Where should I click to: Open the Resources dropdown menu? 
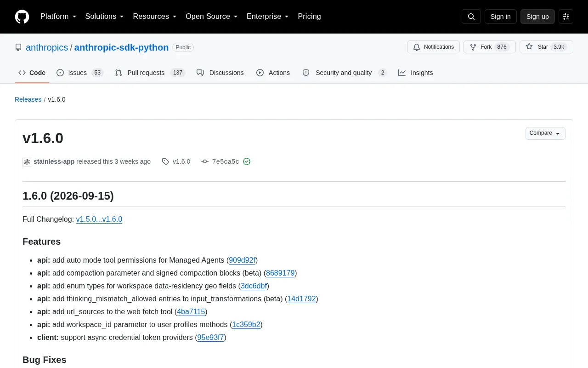tap(155, 17)
